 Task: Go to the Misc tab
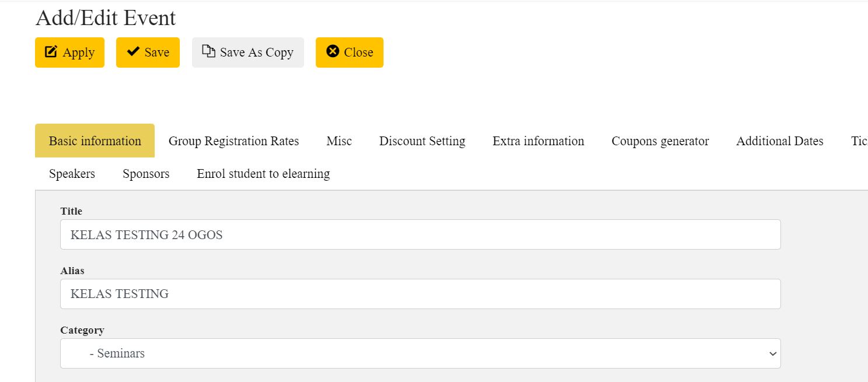click(339, 141)
